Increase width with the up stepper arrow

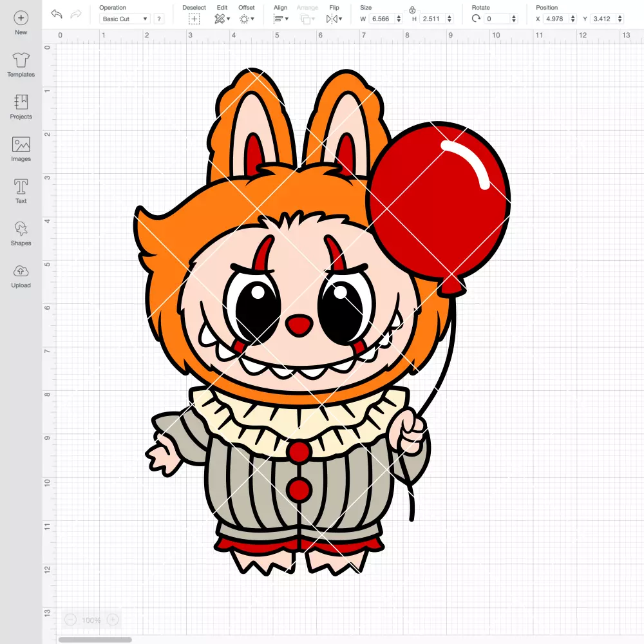pos(399,17)
